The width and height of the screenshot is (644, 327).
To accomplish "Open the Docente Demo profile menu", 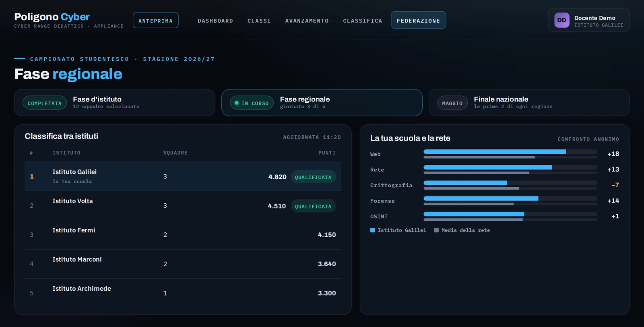I will (x=588, y=20).
